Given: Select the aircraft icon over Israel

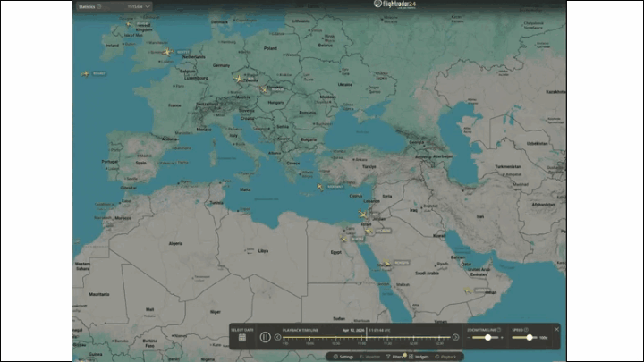Looking at the screenshot, I should pyautogui.click(x=360, y=215).
